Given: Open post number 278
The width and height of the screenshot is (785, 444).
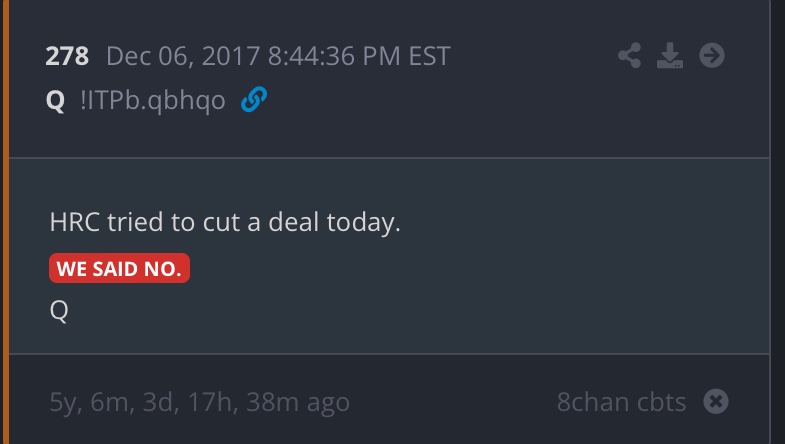Looking at the screenshot, I should 67,56.
